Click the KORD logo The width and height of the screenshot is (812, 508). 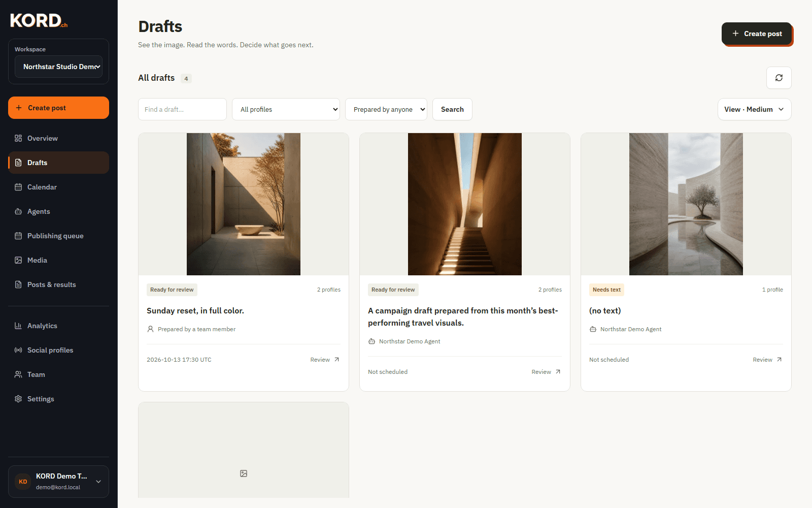click(39, 20)
